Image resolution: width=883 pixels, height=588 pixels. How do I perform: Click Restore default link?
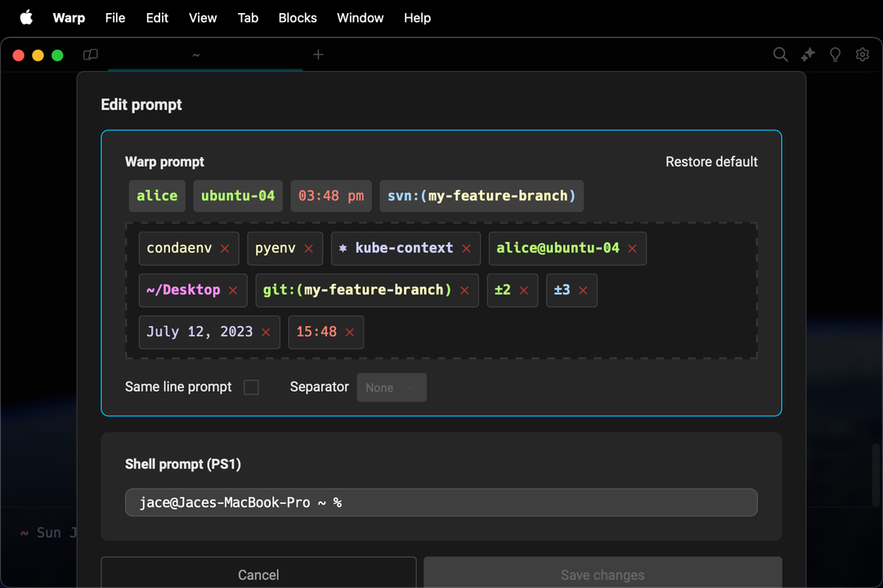pos(711,162)
